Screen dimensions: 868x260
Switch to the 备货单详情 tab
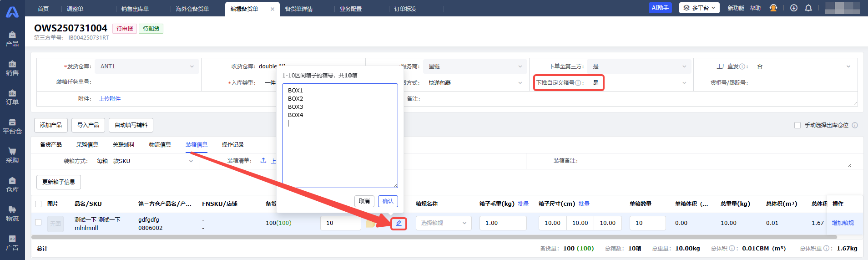[299, 9]
